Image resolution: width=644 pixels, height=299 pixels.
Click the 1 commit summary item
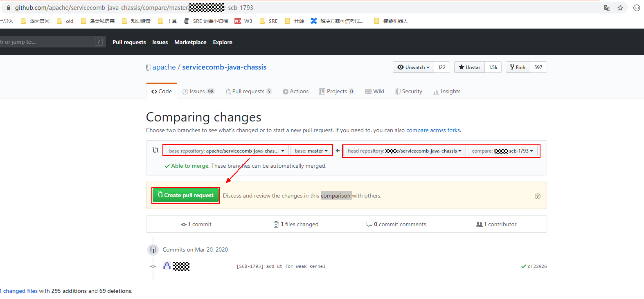[196, 224]
